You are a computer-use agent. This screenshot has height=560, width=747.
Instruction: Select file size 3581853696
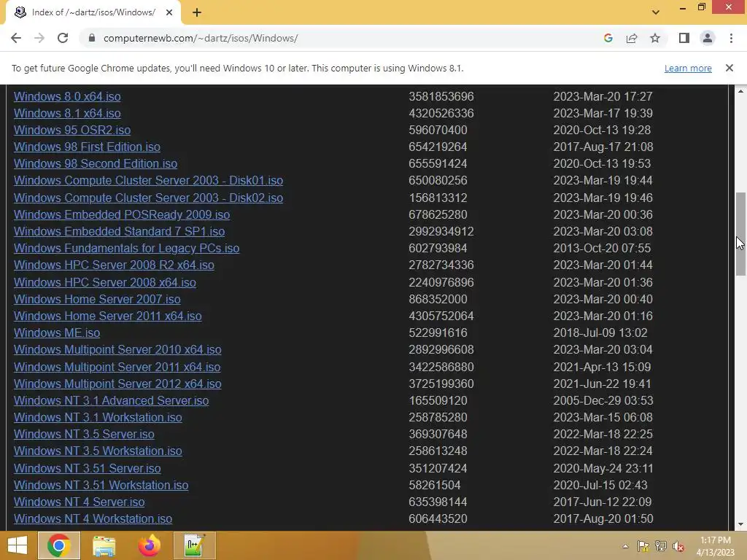[x=441, y=96]
